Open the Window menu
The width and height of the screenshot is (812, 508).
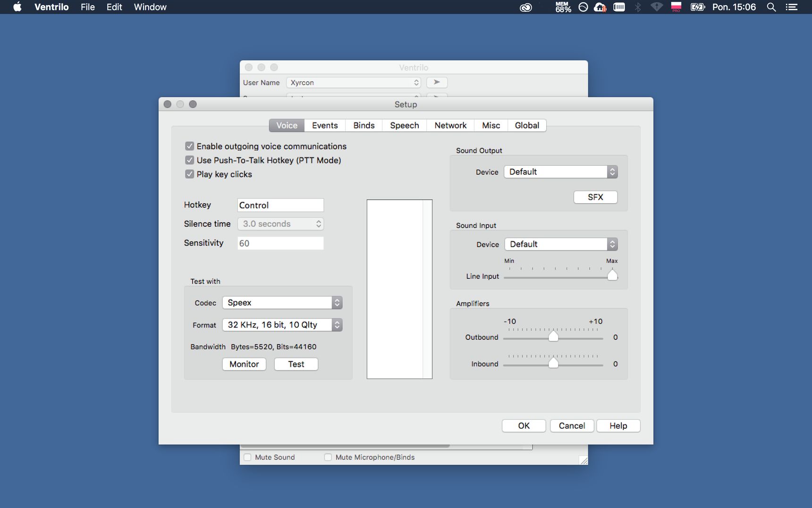150,7
